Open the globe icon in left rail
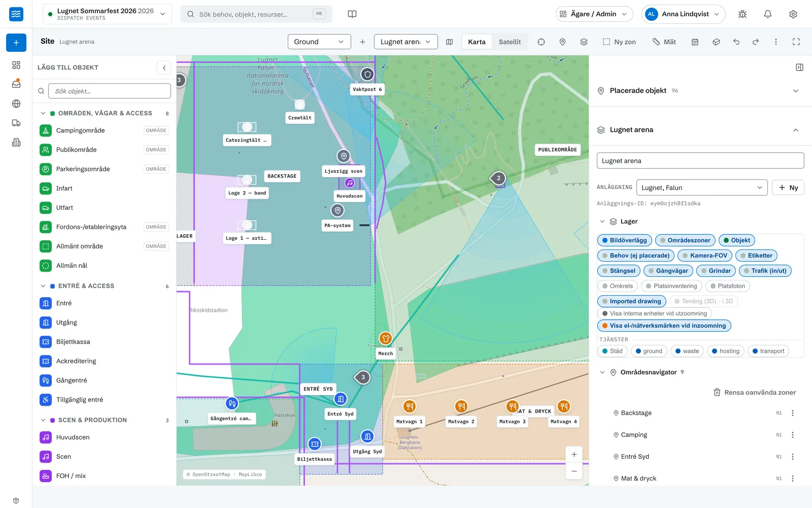This screenshot has width=812, height=508. point(16,104)
